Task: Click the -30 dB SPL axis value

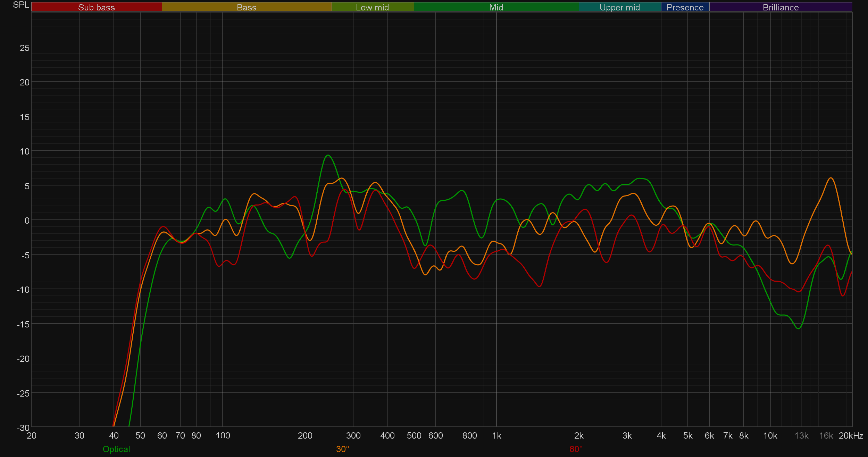Action: point(23,427)
